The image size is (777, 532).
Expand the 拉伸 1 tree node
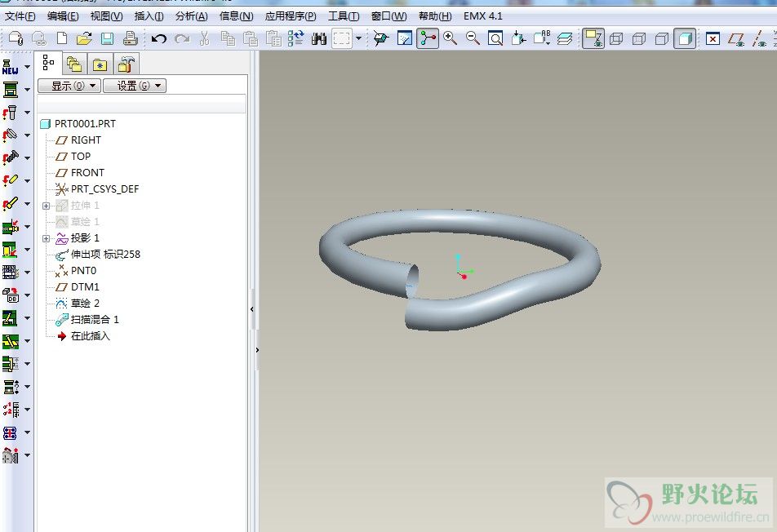[46, 206]
